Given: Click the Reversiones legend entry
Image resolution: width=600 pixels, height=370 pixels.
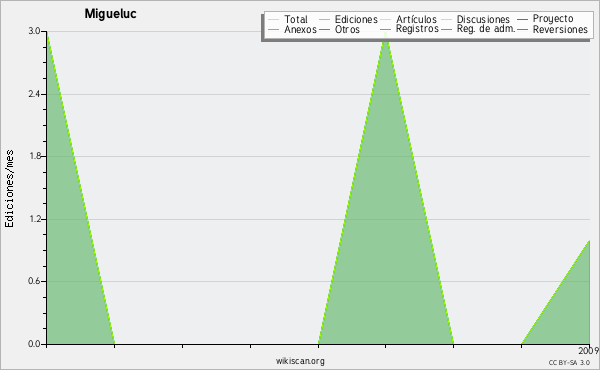Looking at the screenshot, I should click(553, 29).
